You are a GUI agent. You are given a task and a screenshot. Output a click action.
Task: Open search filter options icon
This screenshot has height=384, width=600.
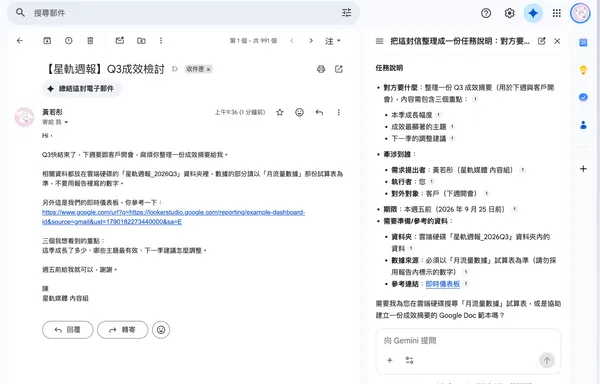pyautogui.click(x=346, y=13)
